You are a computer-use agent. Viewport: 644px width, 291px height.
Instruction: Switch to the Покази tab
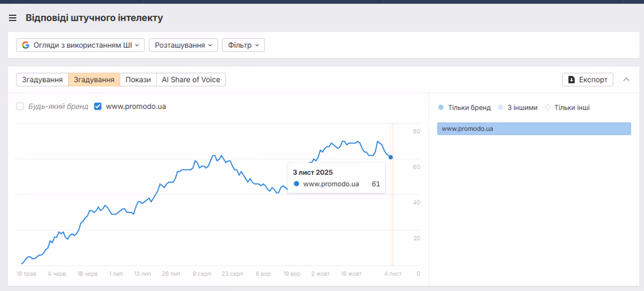coord(138,80)
